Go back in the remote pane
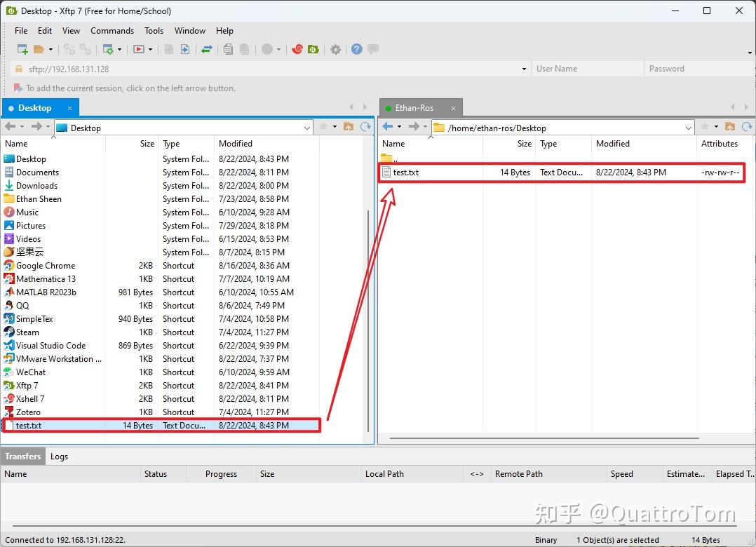 [388, 126]
